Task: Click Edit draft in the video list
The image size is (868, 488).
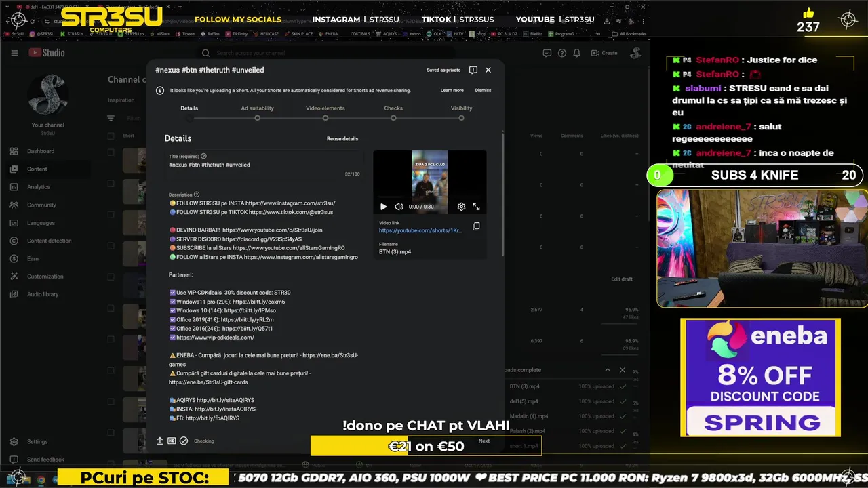Action: (x=622, y=279)
